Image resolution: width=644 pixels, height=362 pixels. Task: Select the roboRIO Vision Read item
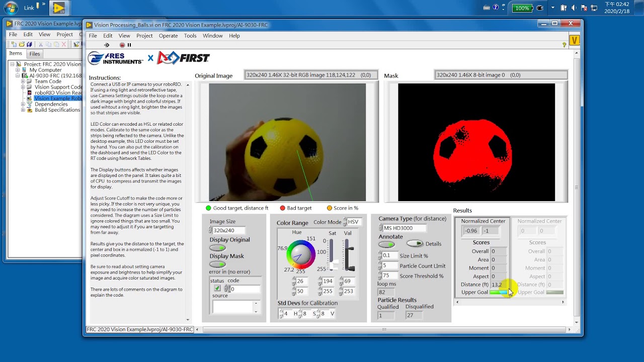(x=58, y=93)
